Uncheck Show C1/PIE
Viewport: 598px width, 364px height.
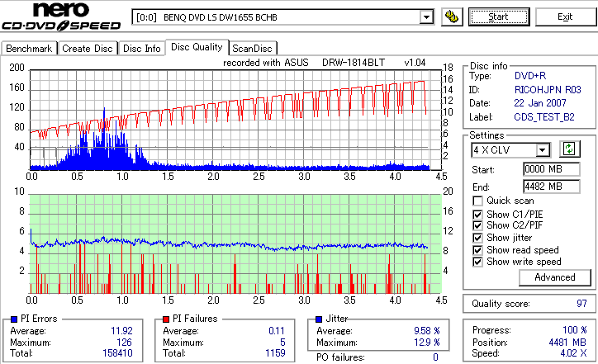tap(477, 215)
